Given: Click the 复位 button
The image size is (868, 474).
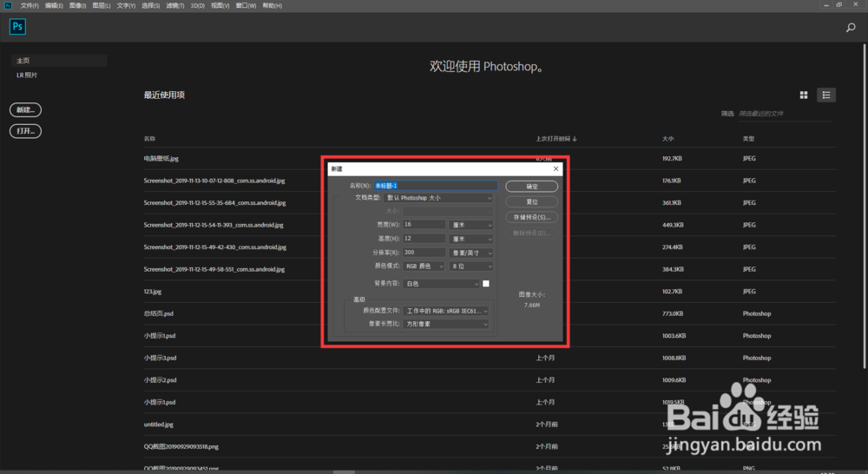Looking at the screenshot, I should [531, 202].
